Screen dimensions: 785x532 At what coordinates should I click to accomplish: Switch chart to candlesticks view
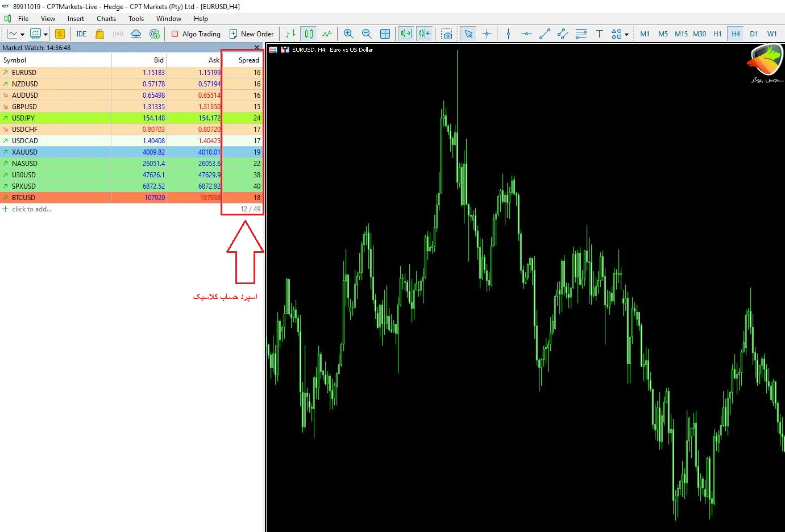click(x=309, y=34)
